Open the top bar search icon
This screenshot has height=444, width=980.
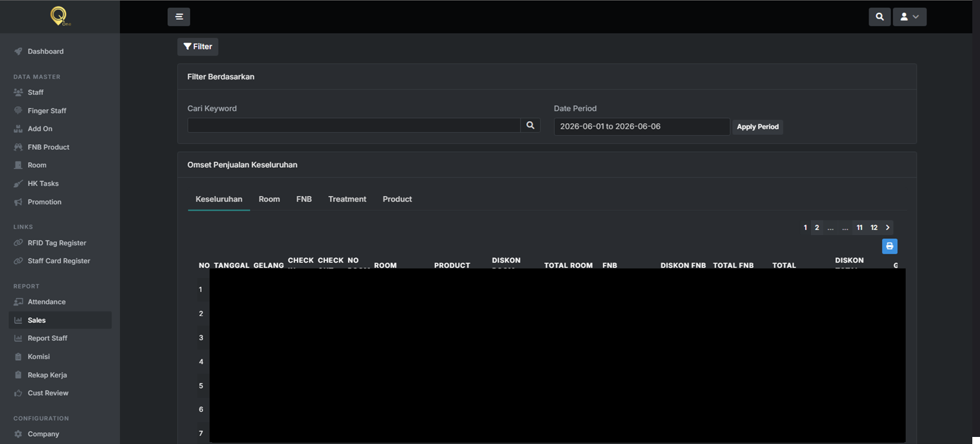pos(879,17)
